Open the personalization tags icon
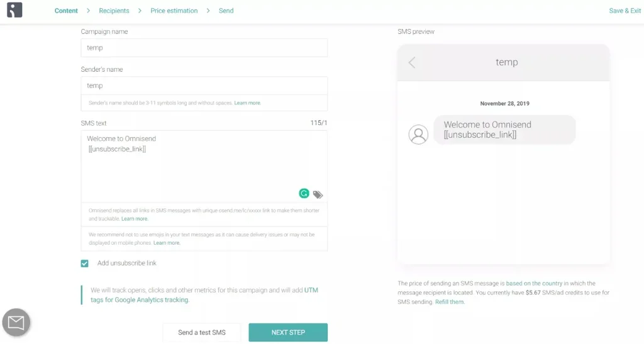 318,194
